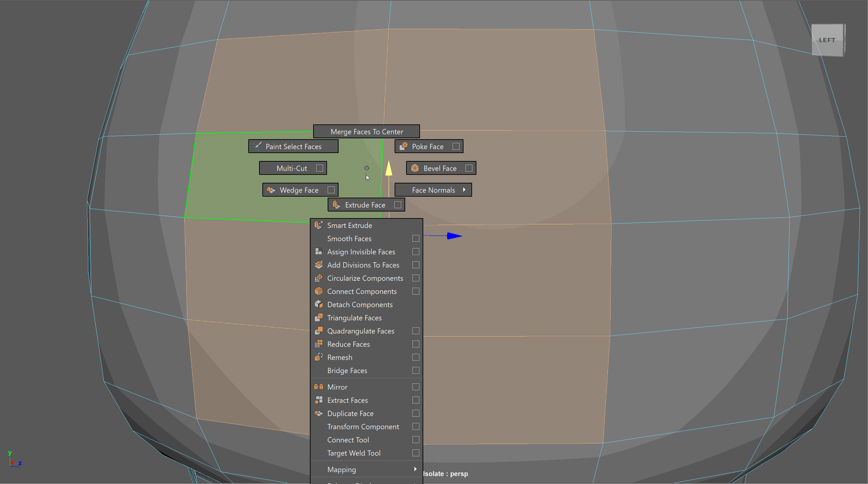Screen dimensions: 868x484
Task: Click the Mirror icon in menu
Action: 318,387
